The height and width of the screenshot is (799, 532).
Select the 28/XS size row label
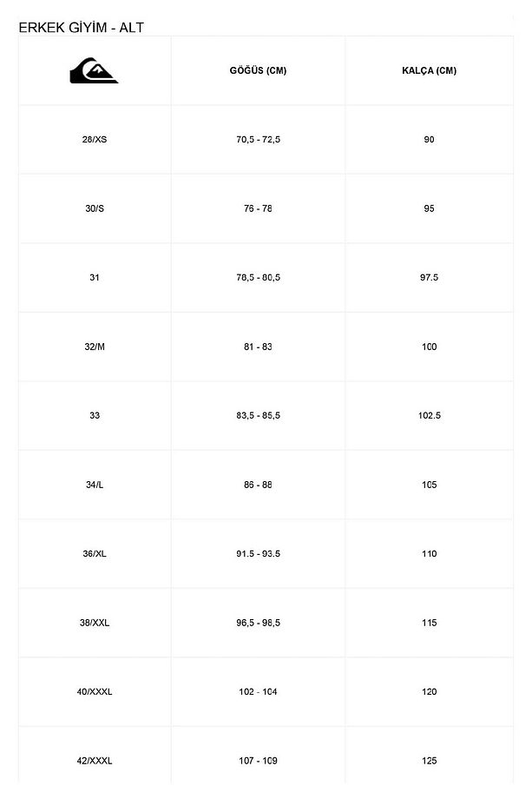(95, 140)
